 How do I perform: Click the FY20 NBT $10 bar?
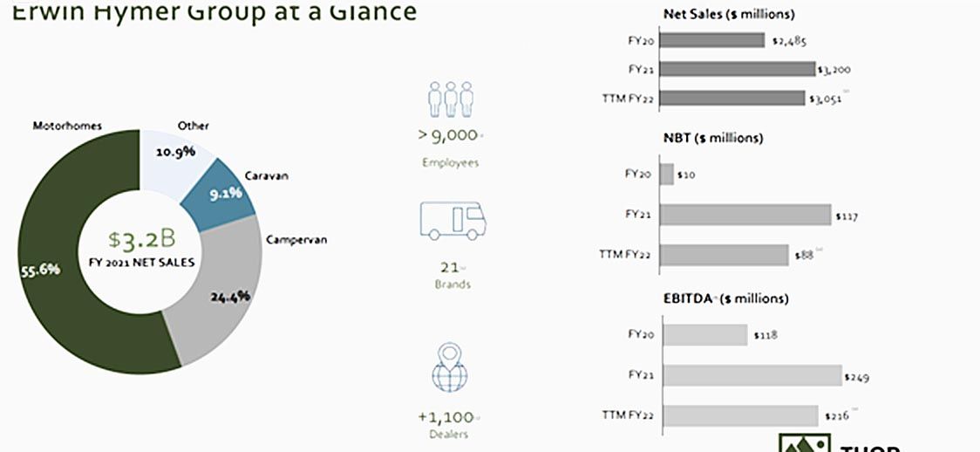[668, 174]
